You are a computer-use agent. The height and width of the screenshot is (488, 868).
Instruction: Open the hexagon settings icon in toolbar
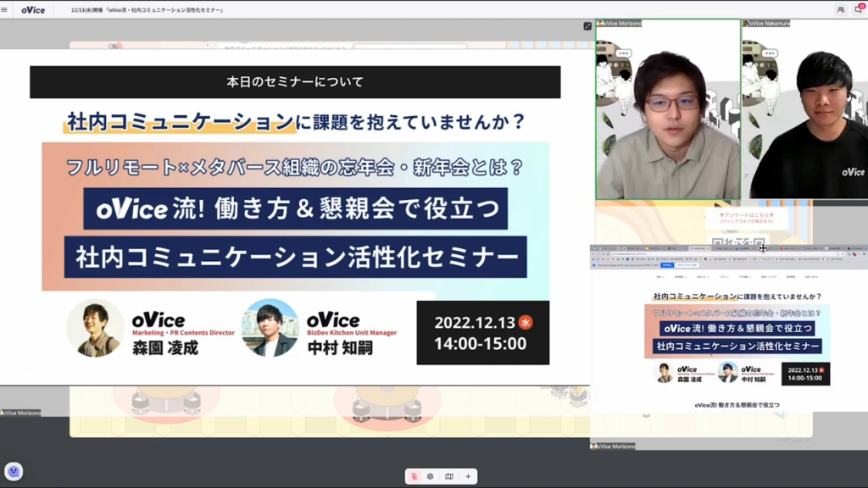click(x=430, y=476)
